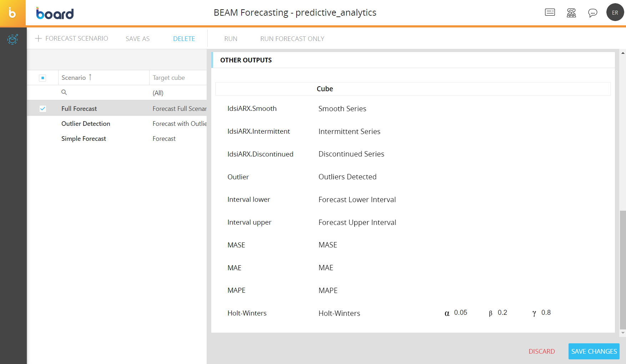
Task: Click the search magnifier in Scenario filter
Action: pos(64,92)
